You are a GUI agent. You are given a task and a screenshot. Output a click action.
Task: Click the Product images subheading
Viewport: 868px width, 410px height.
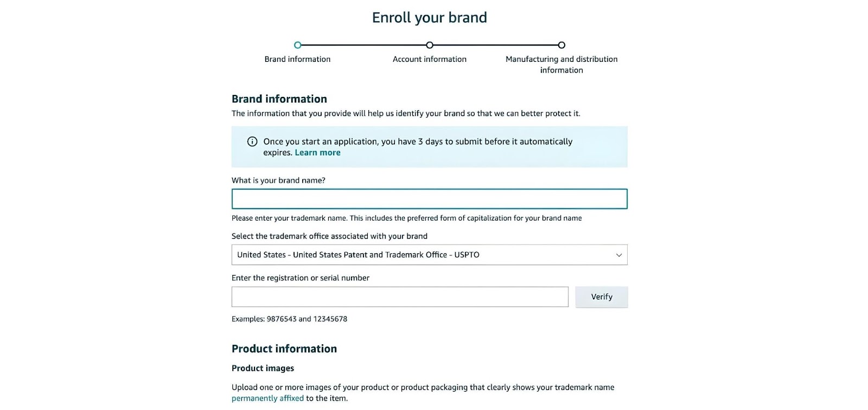(263, 368)
